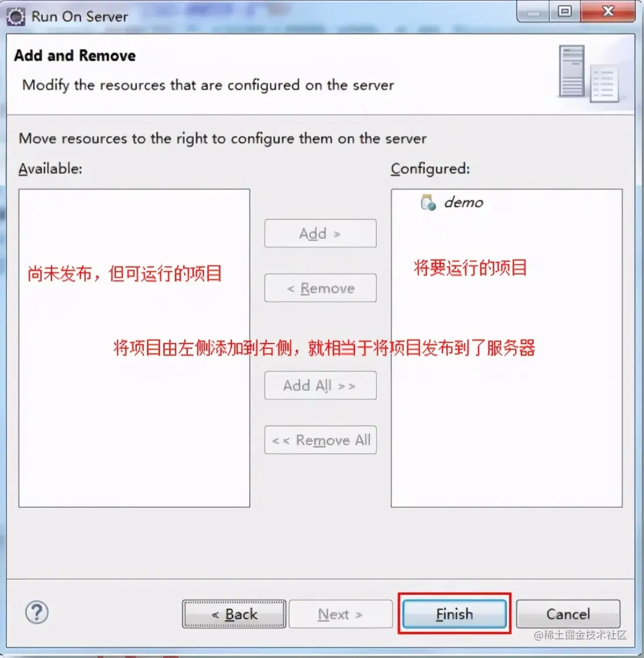This screenshot has height=658, width=644.
Task: Click the Configured: label
Action: [x=430, y=169]
